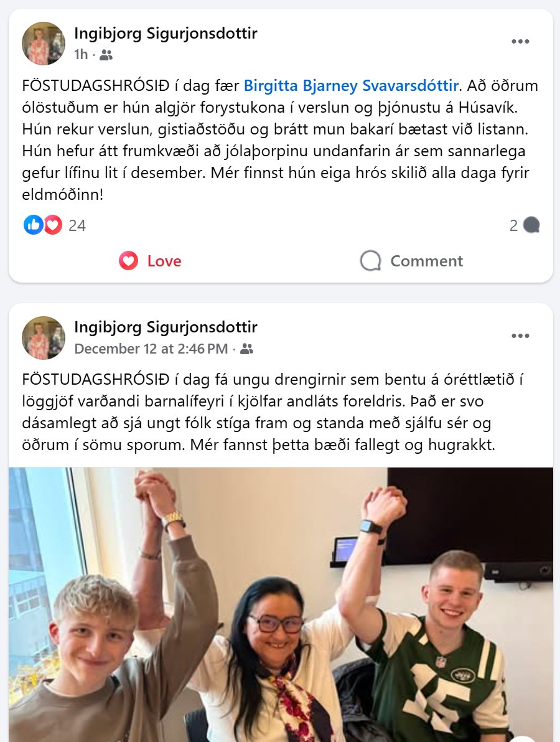This screenshot has height=742, width=560.
Task: Open the 1h timestamp of the first post
Action: point(81,55)
